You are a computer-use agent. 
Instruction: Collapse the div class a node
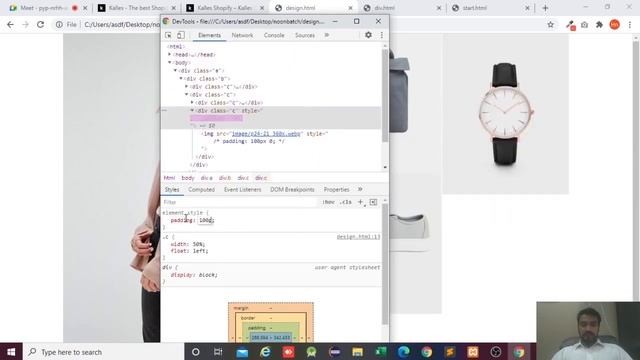pos(176,71)
